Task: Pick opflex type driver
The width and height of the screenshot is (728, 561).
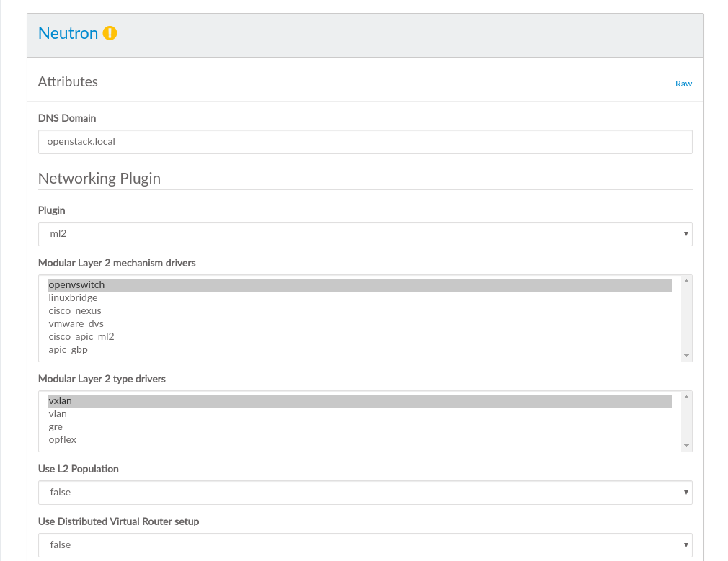Action: (62, 440)
